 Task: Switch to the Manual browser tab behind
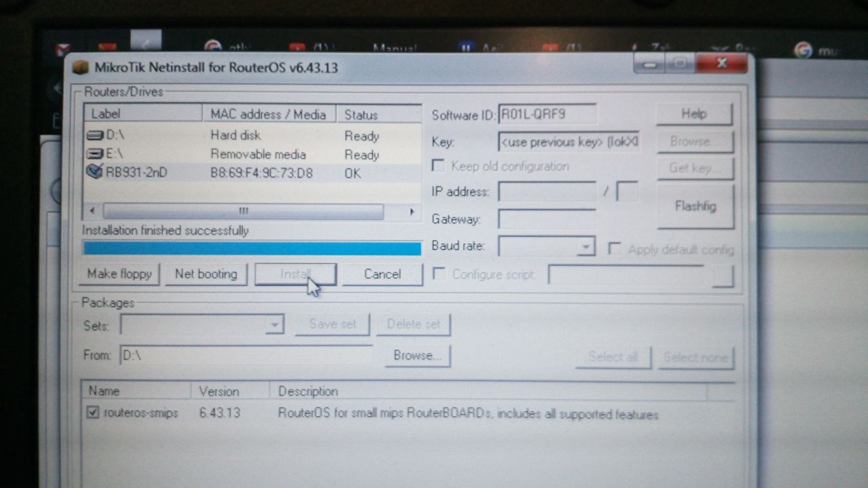click(394, 48)
